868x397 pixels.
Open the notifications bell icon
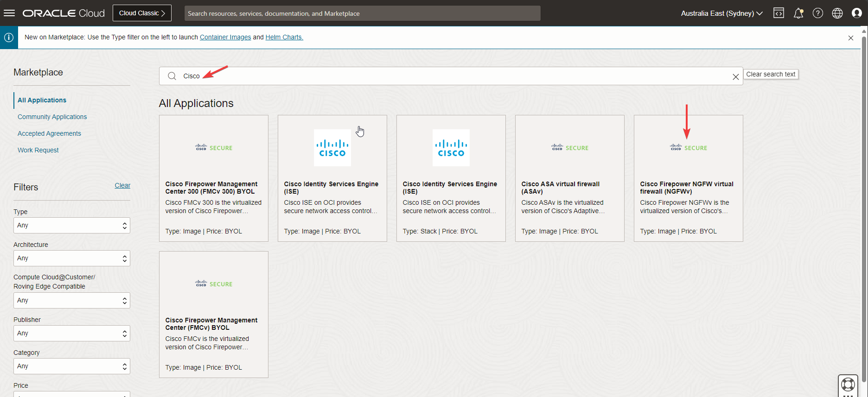[798, 13]
